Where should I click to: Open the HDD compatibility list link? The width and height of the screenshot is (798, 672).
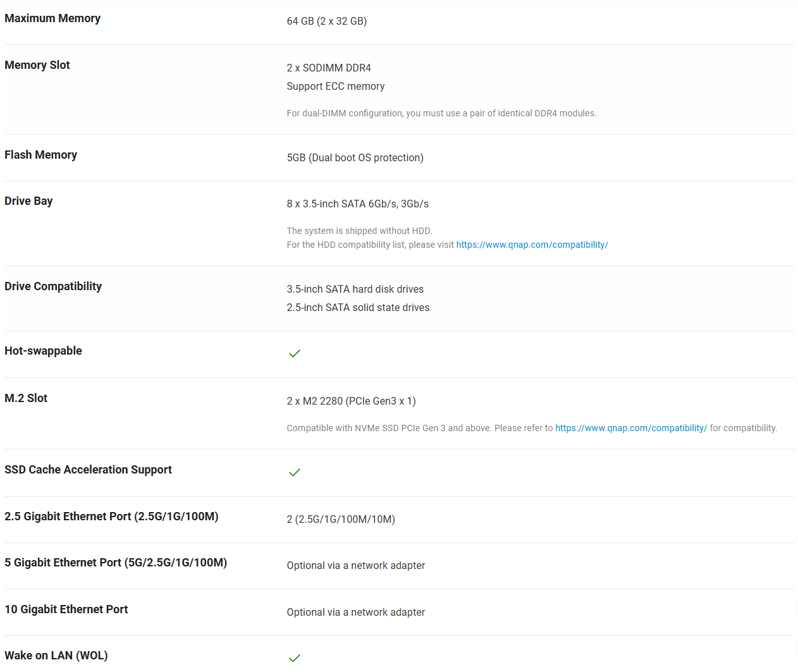(x=532, y=245)
